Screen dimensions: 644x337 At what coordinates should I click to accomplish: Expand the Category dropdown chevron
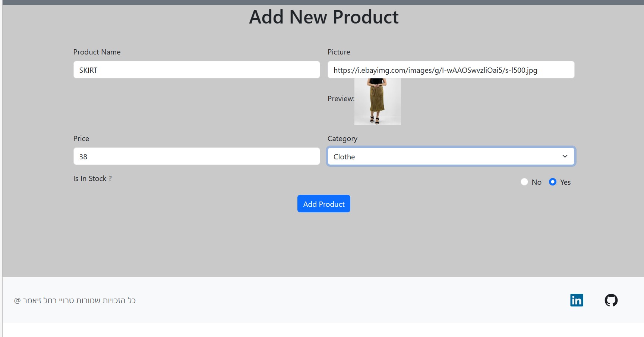pyautogui.click(x=565, y=156)
